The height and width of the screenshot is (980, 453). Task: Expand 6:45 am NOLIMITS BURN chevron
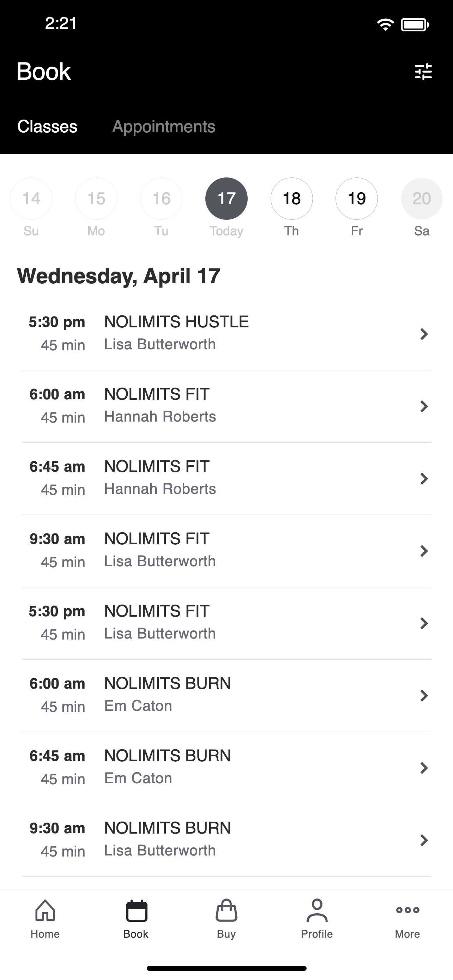pos(424,768)
